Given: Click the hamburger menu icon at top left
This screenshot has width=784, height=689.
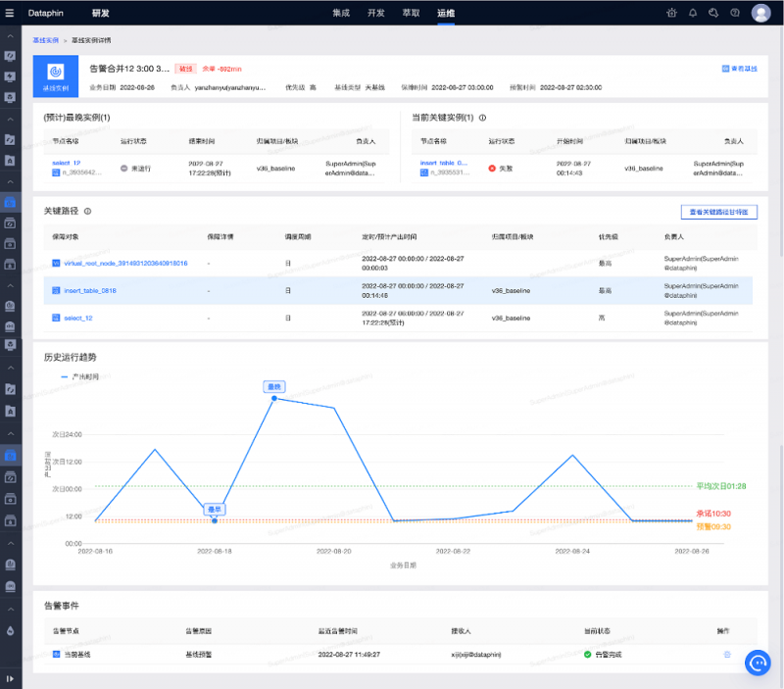Looking at the screenshot, I should tap(10, 14).
